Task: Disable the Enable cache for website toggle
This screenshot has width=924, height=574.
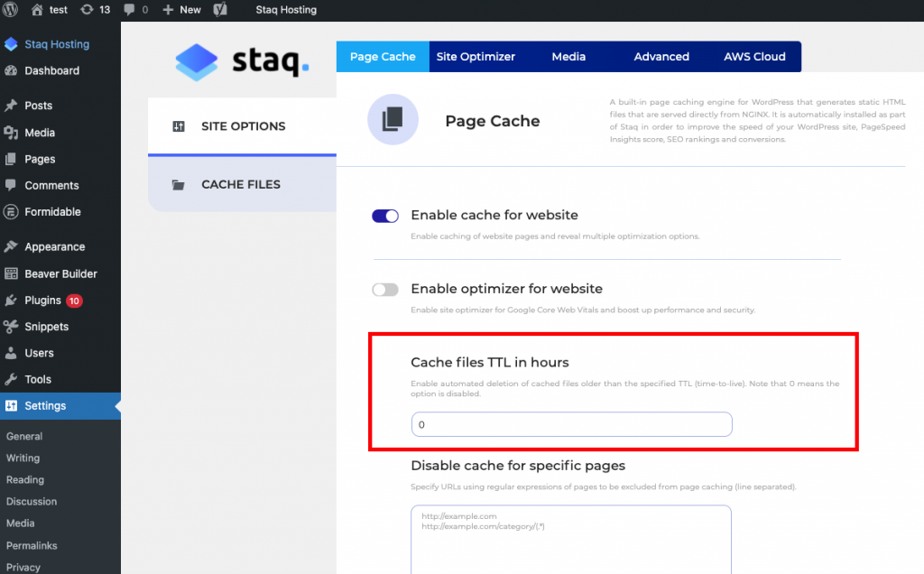Action: [385, 216]
